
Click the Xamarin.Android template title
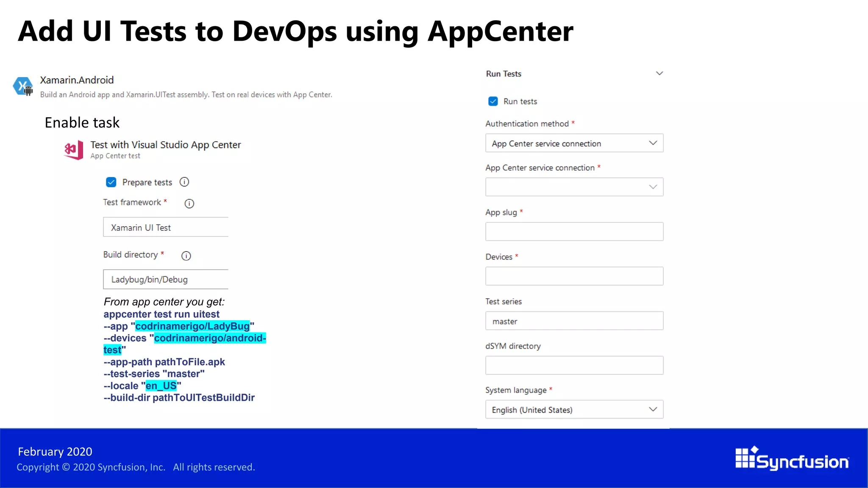77,80
